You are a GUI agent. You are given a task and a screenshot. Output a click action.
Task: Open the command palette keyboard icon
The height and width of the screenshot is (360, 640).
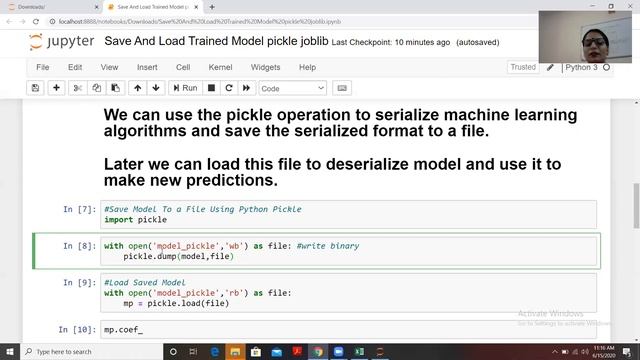(342, 88)
